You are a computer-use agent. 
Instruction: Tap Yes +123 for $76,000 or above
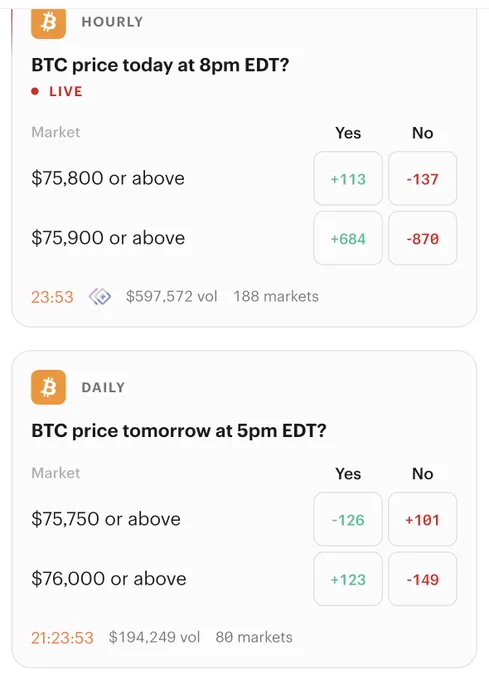click(348, 579)
